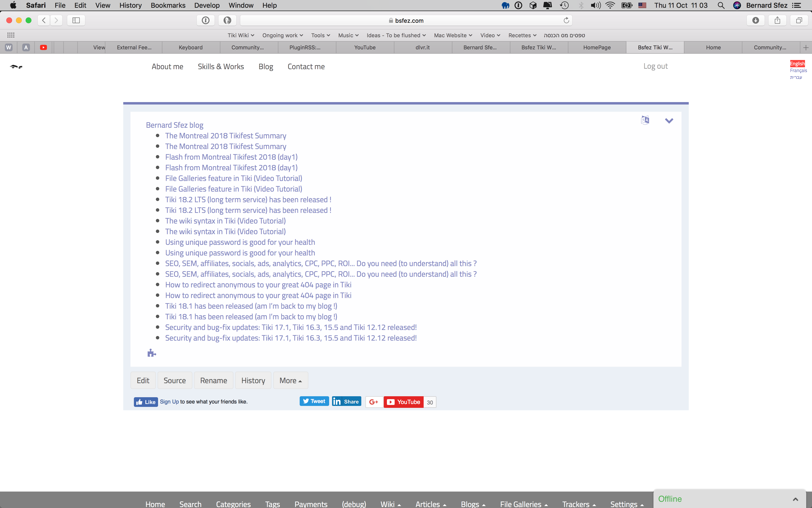Open Spotlight search in menu bar
The height and width of the screenshot is (508, 812).
[721, 5]
